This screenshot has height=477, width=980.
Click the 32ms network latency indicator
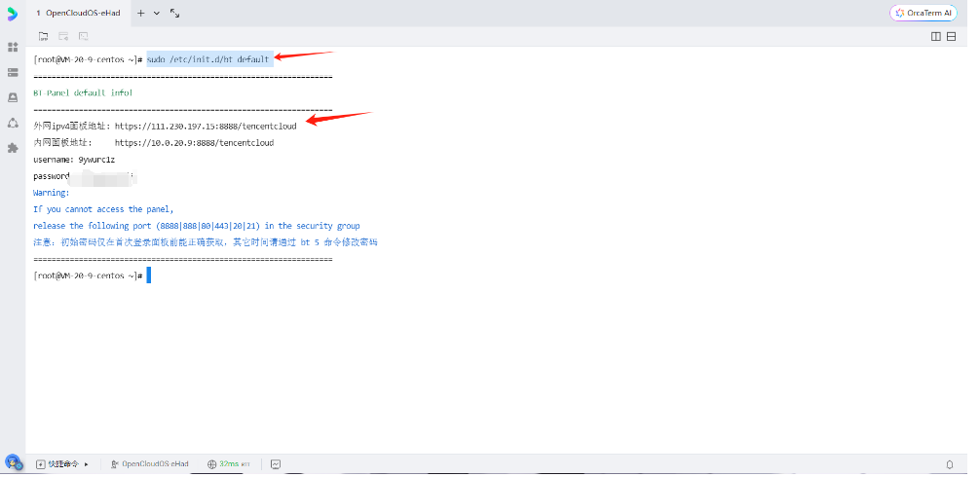228,464
